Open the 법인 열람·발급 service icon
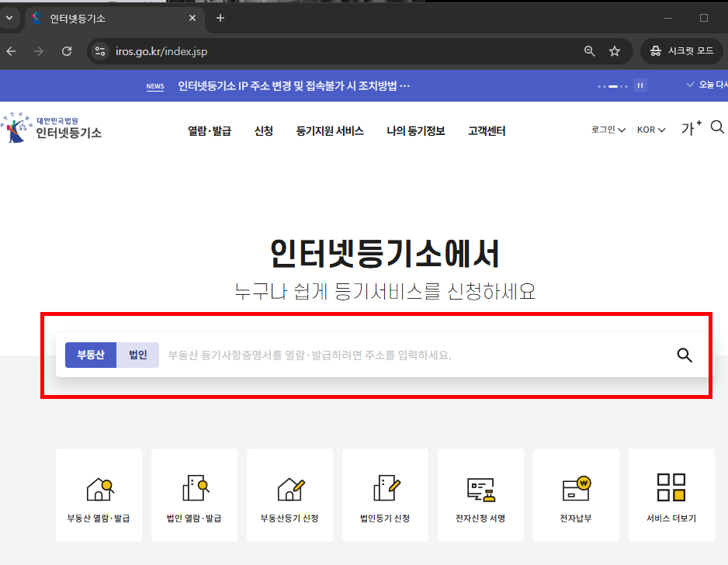This screenshot has width=728, height=565. pos(194,494)
